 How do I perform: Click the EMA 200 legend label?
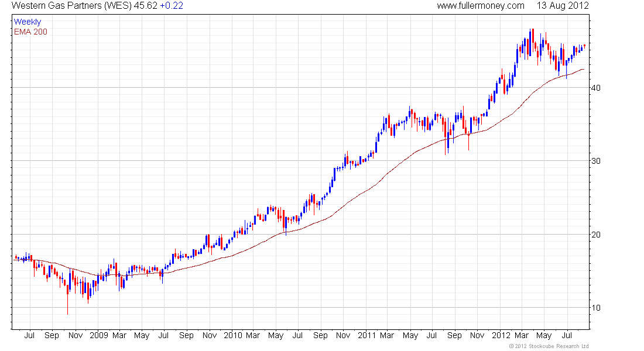pyautogui.click(x=30, y=32)
